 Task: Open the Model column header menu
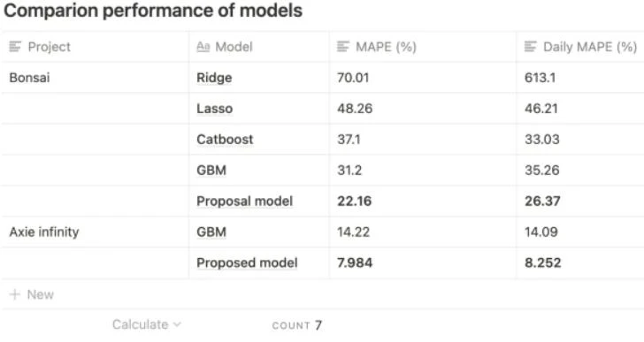[x=258, y=47]
